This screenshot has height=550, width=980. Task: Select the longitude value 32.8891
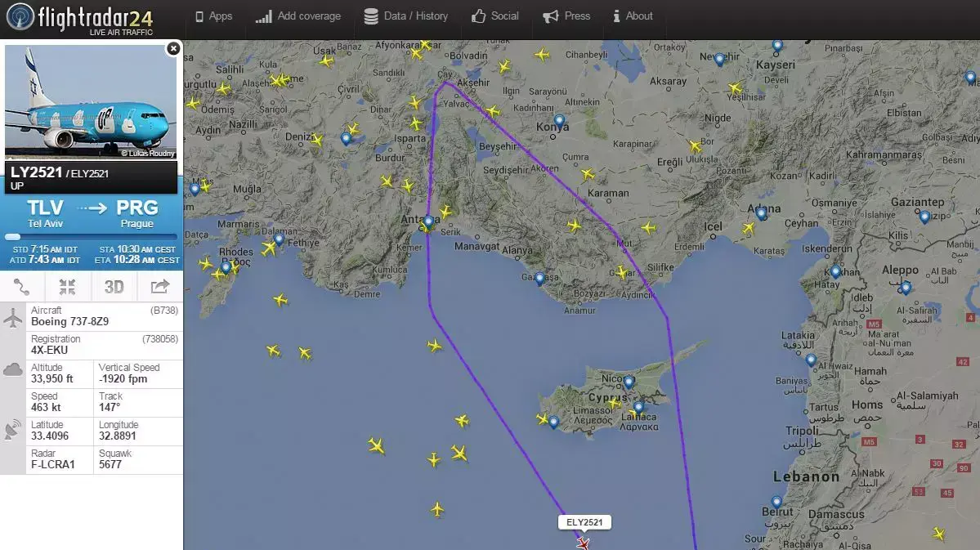click(x=118, y=436)
